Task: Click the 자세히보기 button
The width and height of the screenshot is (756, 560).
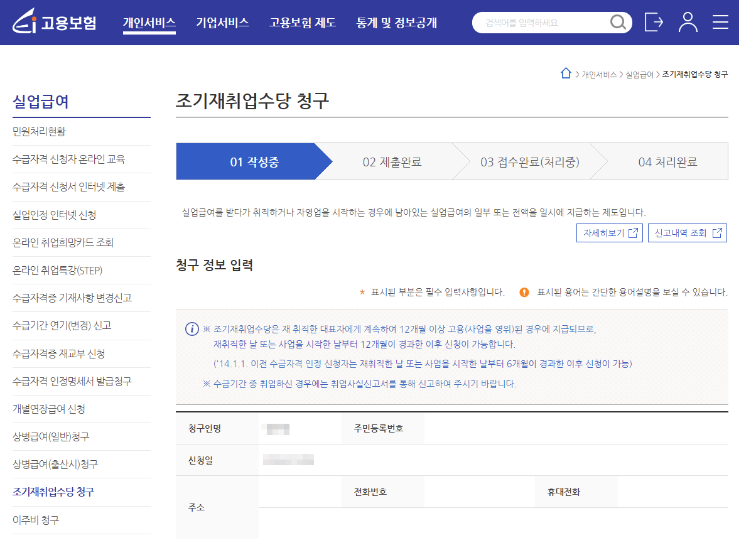Action: click(x=608, y=232)
